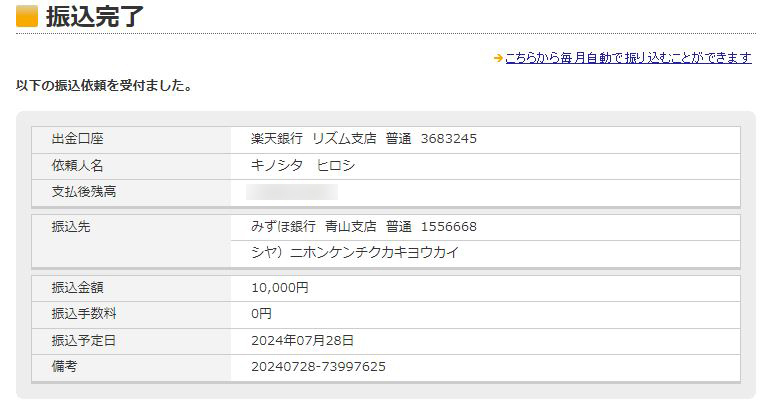
Task: Click the 振込先 row label
Action: pyautogui.click(x=71, y=227)
